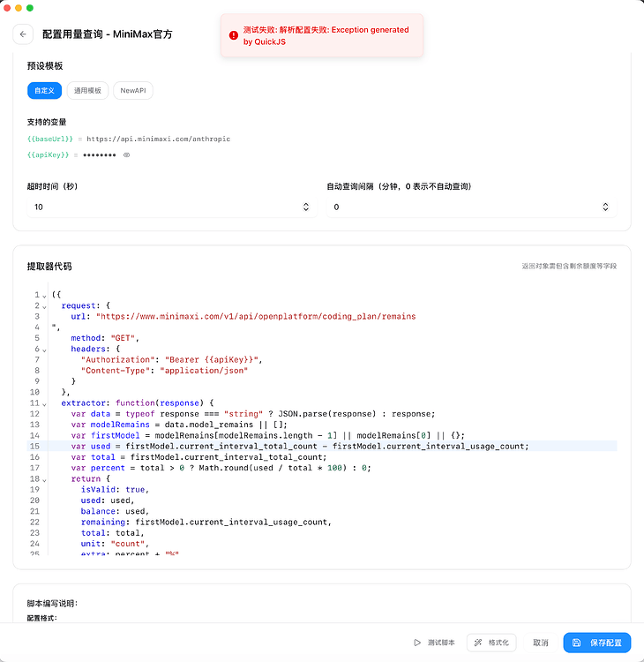Click the highlighted var used code line
This screenshot has height=662, width=644.
coord(300,447)
